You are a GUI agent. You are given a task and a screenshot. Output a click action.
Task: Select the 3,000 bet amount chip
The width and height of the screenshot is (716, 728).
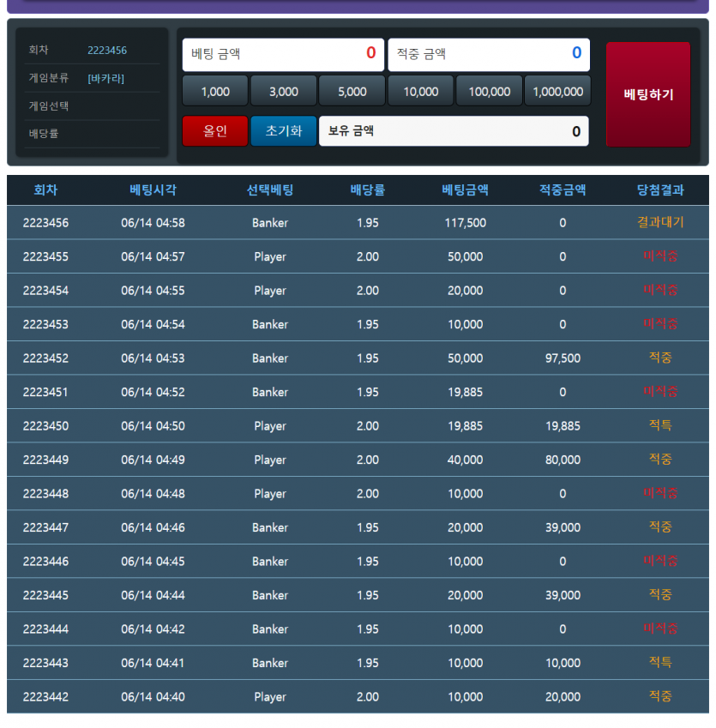[283, 91]
